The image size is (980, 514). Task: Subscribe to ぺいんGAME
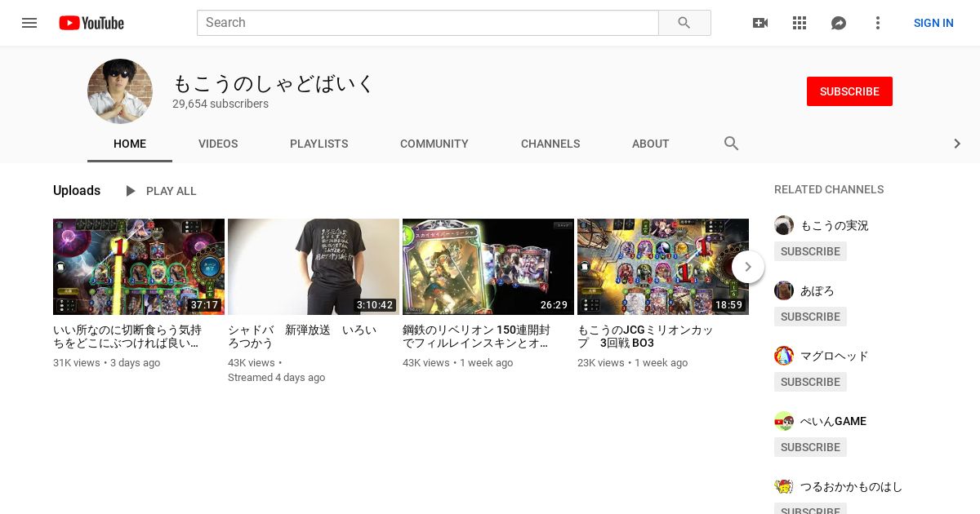[810, 447]
